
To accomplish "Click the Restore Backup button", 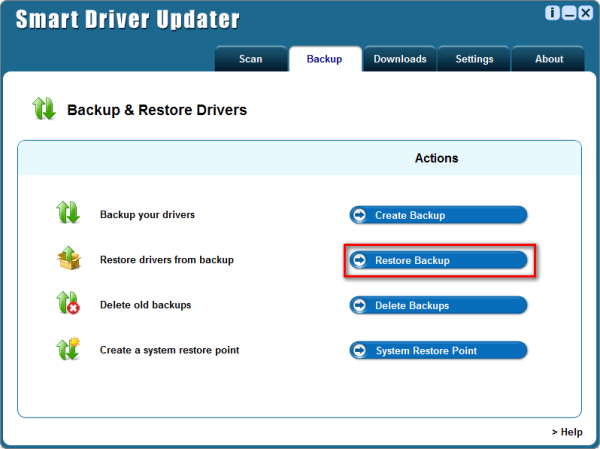I will (437, 260).
